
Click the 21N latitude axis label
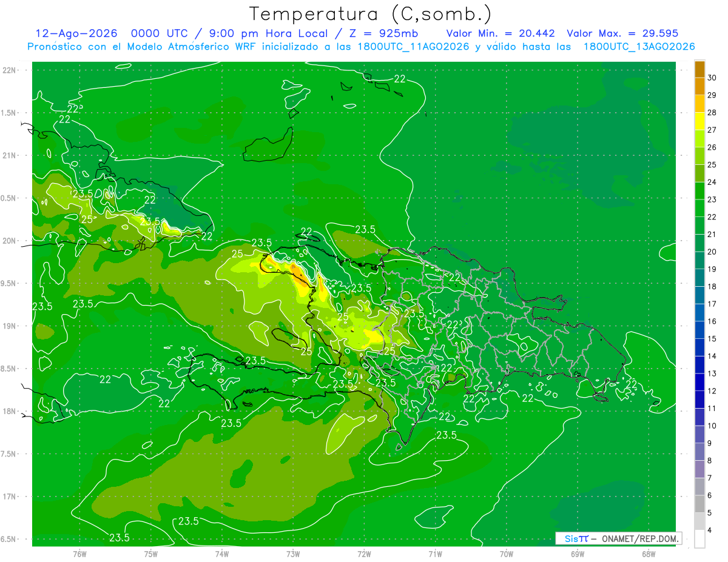[x=9, y=155]
